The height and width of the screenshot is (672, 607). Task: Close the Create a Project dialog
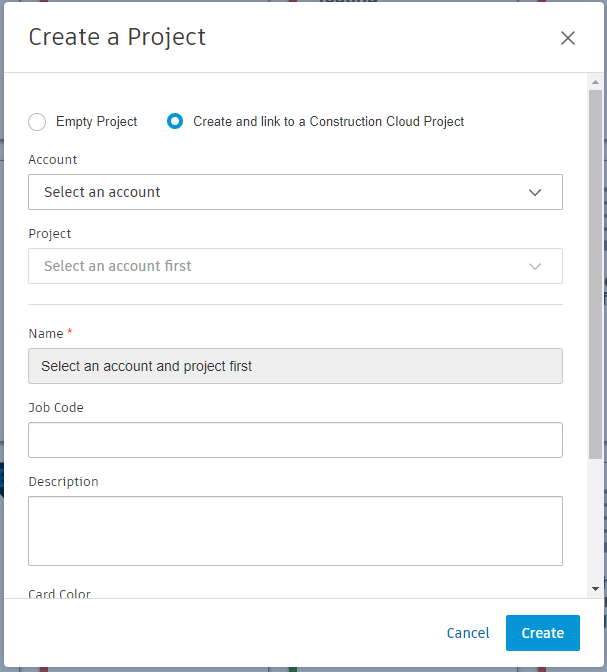[x=568, y=38]
